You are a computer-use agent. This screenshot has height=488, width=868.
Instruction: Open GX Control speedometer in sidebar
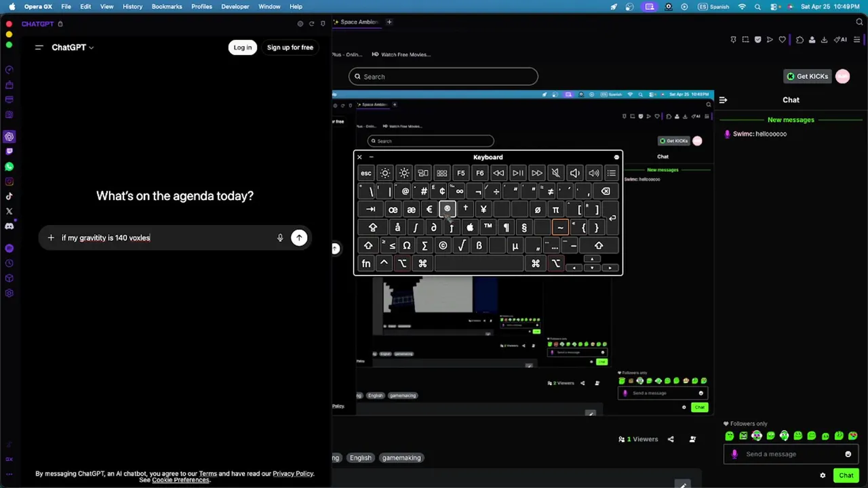click(9, 70)
